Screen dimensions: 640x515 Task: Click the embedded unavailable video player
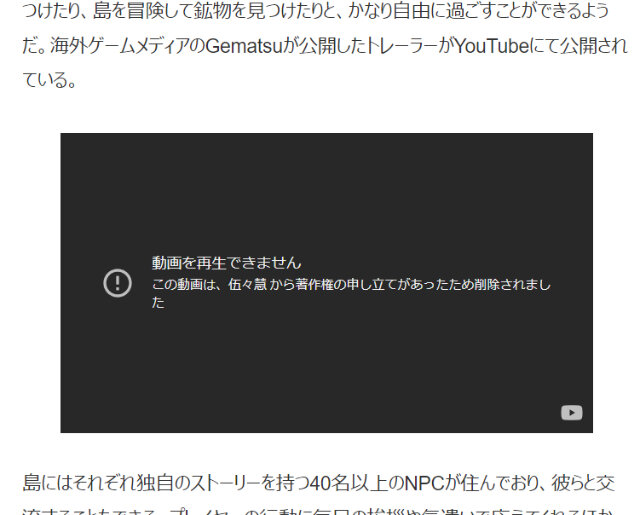[327, 283]
